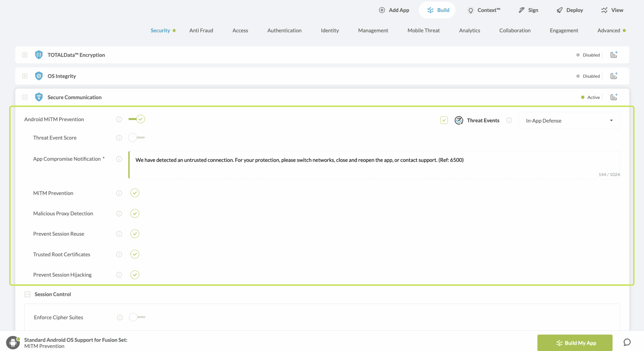The image size is (644, 351).
Task: Click the Secure Communication add-note icon
Action: [x=614, y=97]
